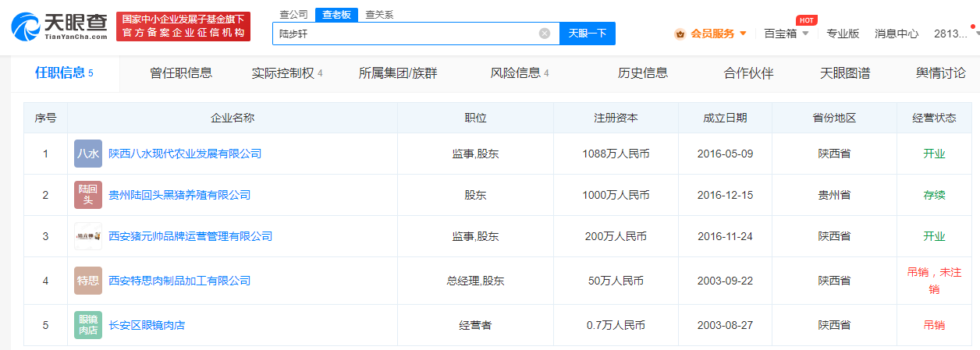Clear the search box with the X icon

545,34
